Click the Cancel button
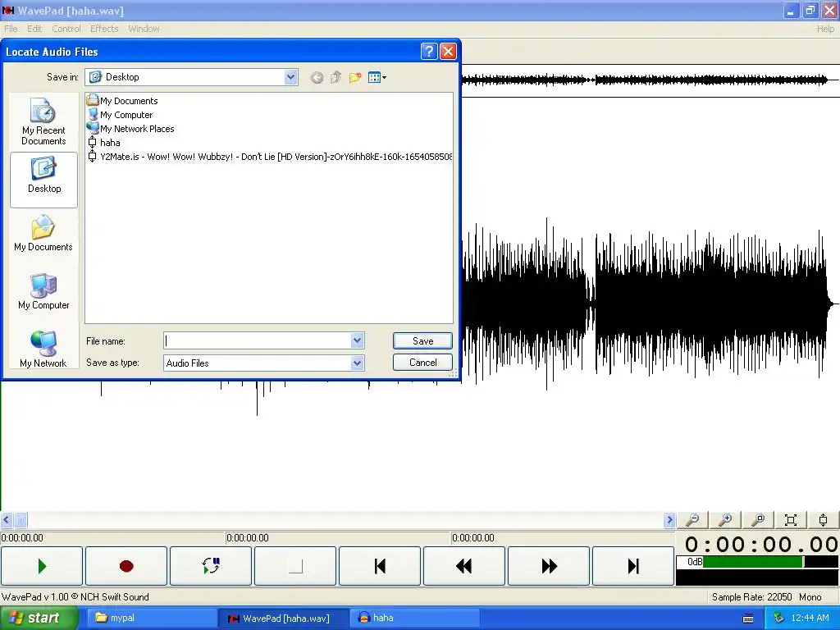This screenshot has height=630, width=840. (422, 362)
